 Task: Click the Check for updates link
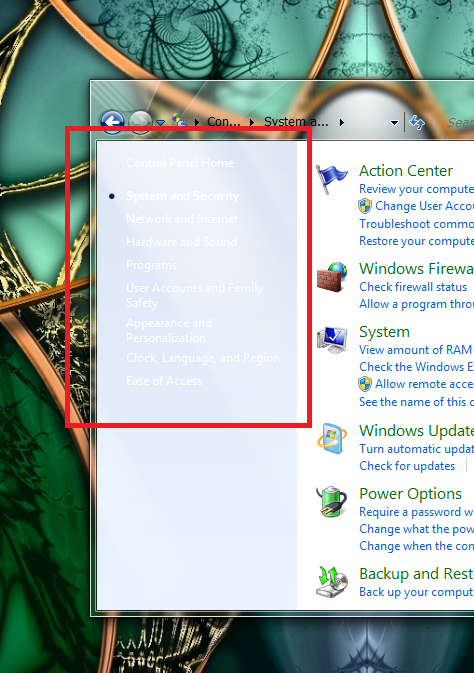(x=407, y=466)
